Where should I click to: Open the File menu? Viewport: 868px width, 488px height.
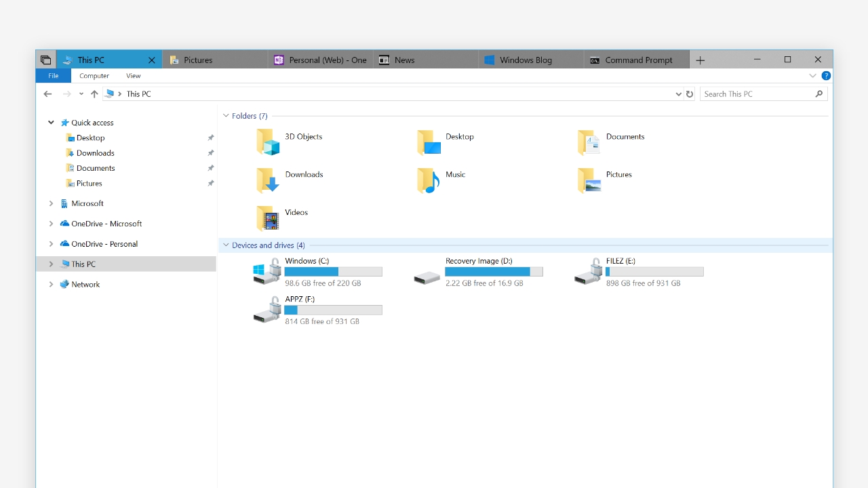click(53, 76)
